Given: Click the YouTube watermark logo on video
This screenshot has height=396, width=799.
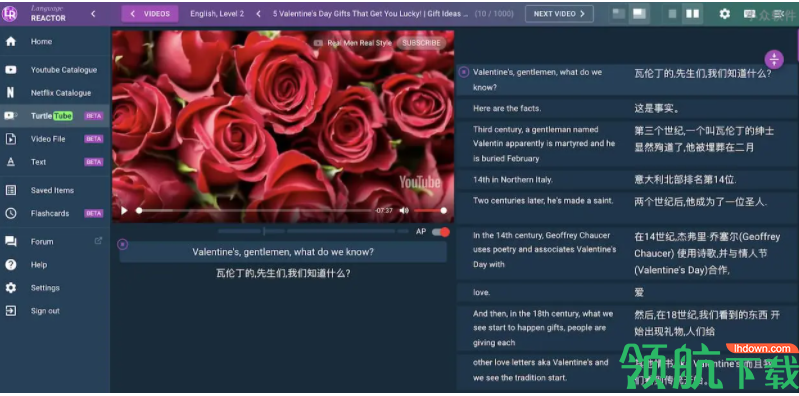Looking at the screenshot, I should click(420, 182).
